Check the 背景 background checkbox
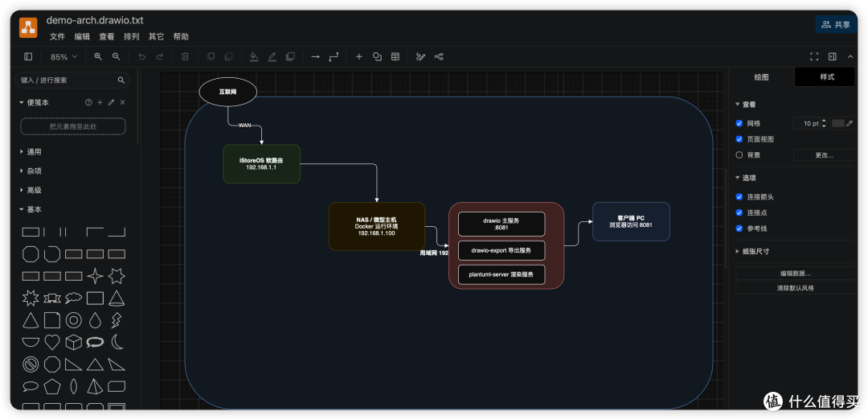868x420 pixels. click(739, 155)
